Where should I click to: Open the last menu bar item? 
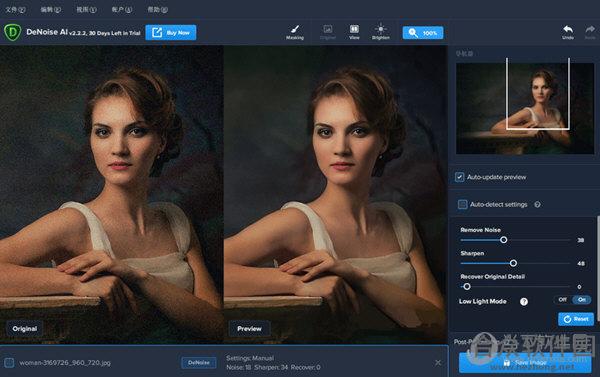158,10
